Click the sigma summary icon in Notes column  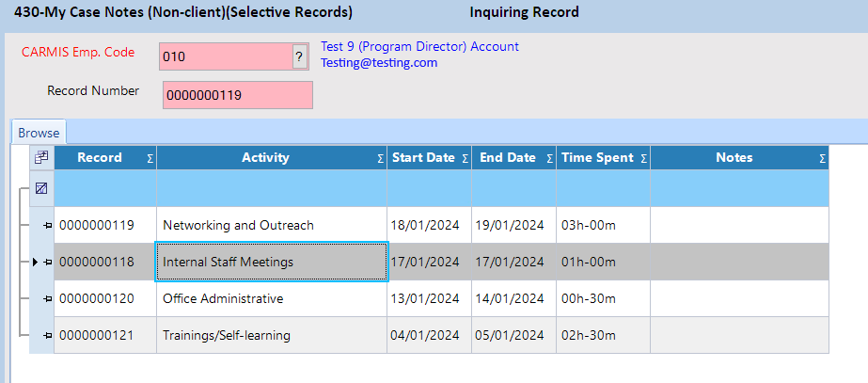pyautogui.click(x=821, y=159)
